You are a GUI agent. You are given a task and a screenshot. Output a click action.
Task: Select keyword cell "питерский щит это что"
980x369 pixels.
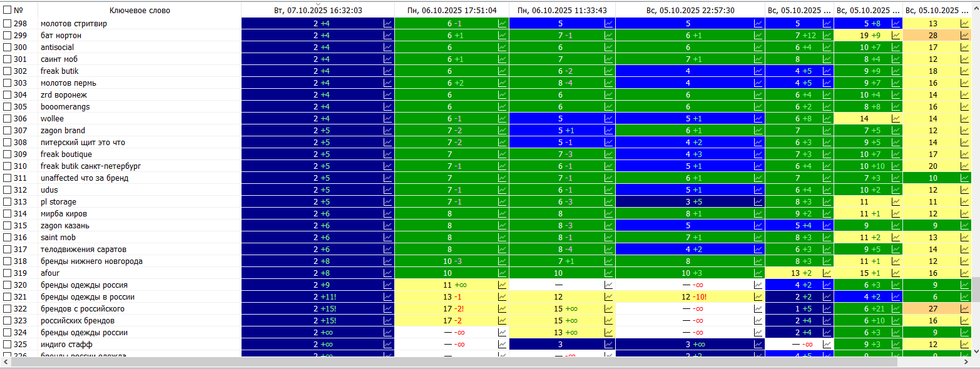pyautogui.click(x=83, y=143)
